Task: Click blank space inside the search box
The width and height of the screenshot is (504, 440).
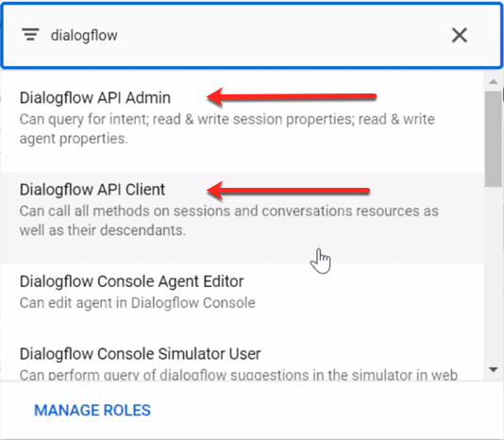Action: coord(283,35)
